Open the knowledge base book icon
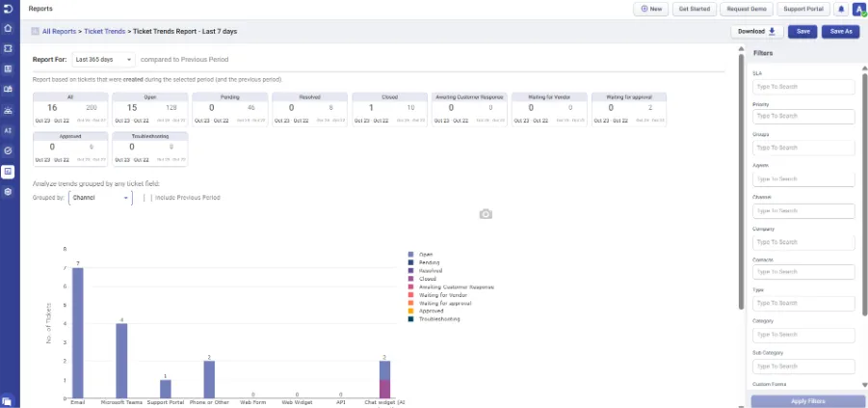 (9, 90)
